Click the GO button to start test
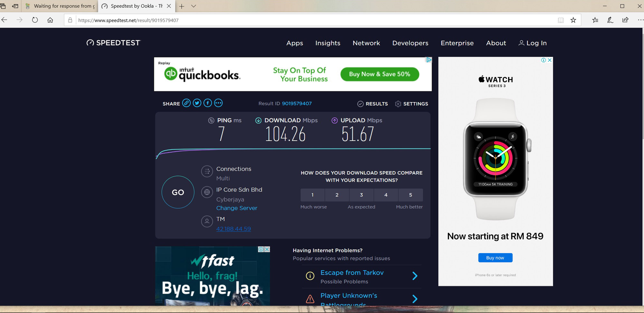 point(178,192)
